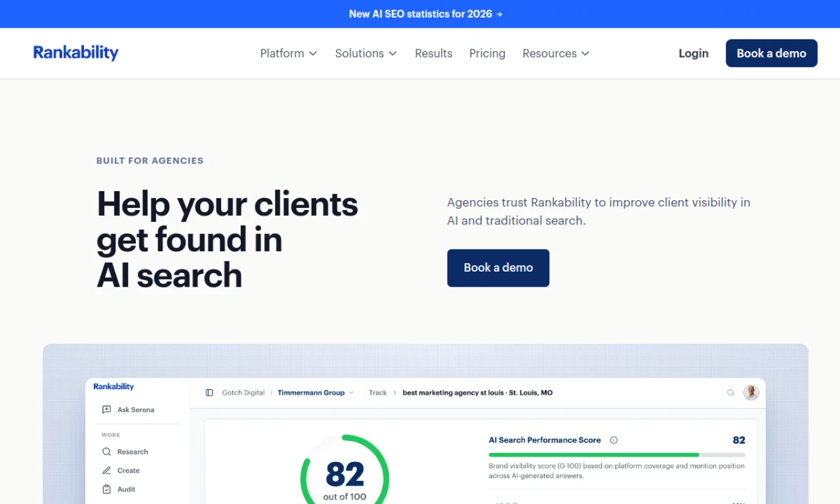This screenshot has width=840, height=504.
Task: Click Book a demo in the header
Action: coord(771,53)
